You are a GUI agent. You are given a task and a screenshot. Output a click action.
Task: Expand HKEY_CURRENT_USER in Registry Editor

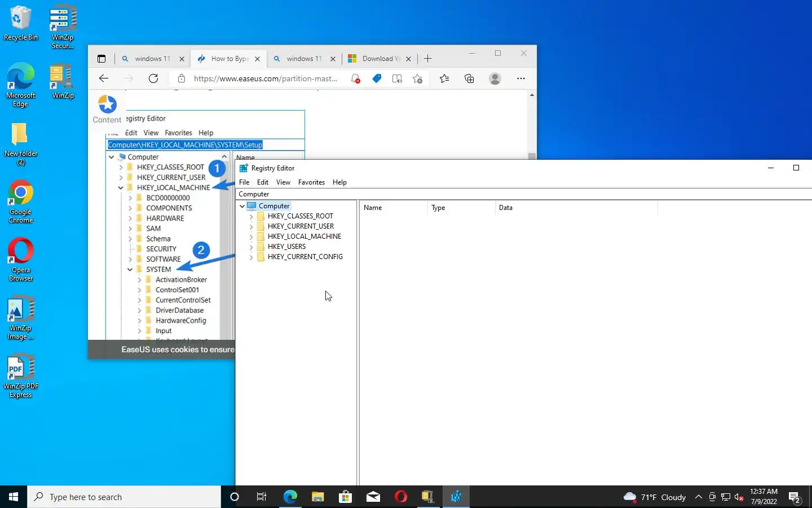[251, 226]
